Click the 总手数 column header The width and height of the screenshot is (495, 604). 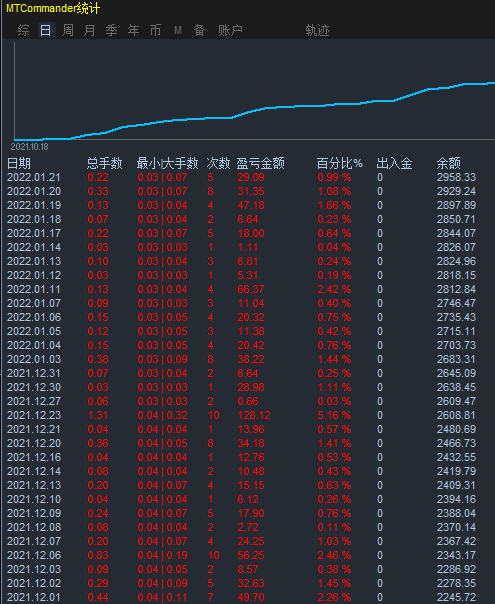[104, 163]
